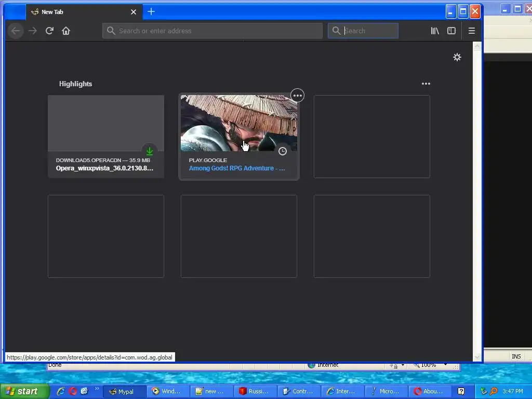Viewport: 532px width, 399px height.
Task: Switch to 'Inter...' Internet Explorer taskbar button
Action: point(343,392)
